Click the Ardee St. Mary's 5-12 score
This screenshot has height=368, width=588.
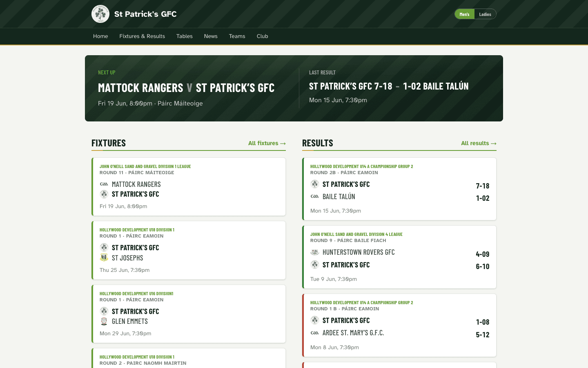483,334
